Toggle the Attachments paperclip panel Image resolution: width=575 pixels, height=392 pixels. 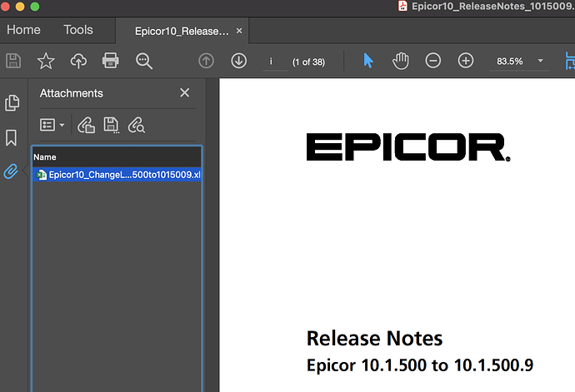[11, 171]
